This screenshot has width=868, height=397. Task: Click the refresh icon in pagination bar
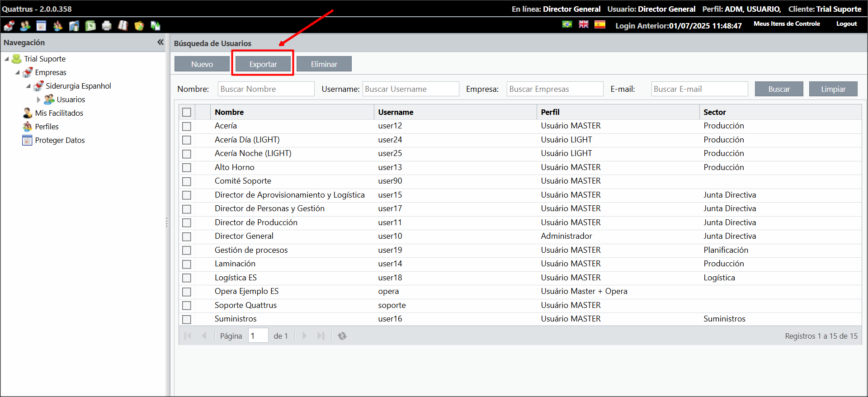pyautogui.click(x=342, y=336)
